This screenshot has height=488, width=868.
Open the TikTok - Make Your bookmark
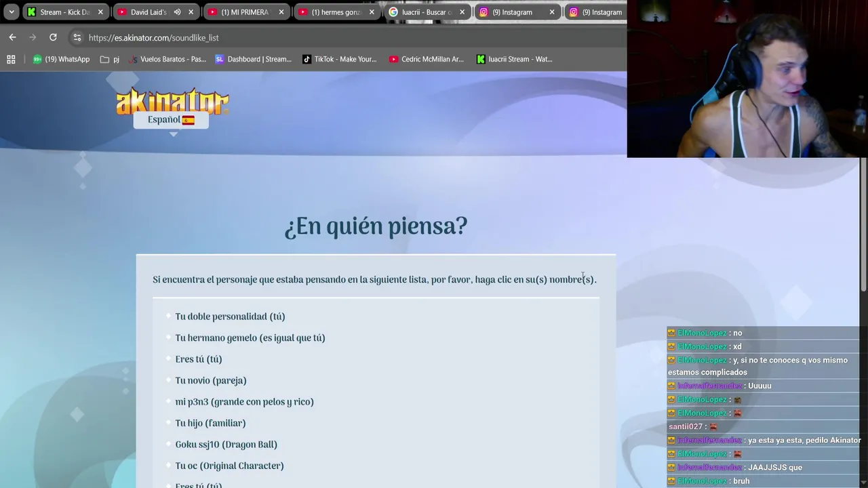click(x=340, y=59)
